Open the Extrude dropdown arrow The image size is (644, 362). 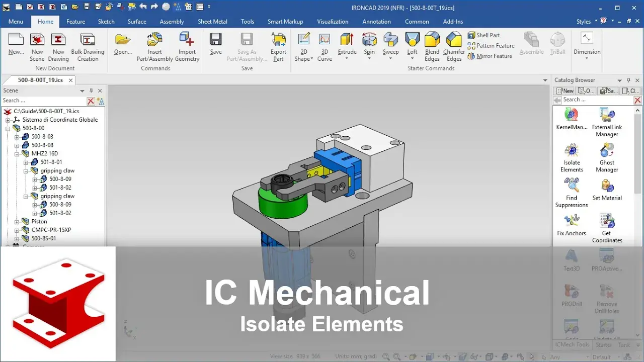coord(347,58)
